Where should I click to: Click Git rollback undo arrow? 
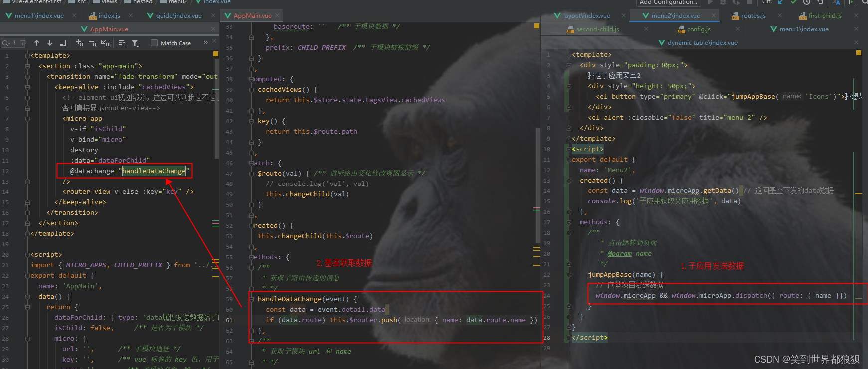click(x=820, y=2)
